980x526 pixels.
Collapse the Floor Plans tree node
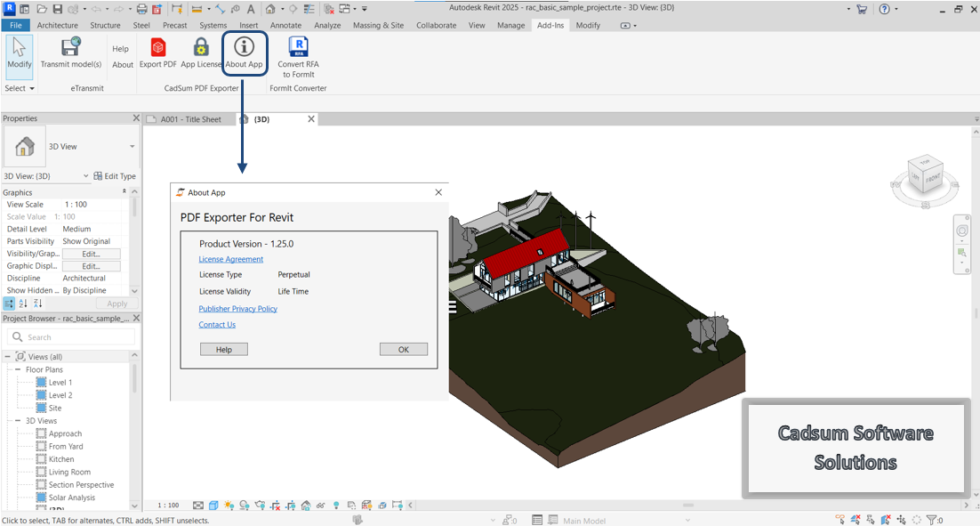tap(16, 369)
